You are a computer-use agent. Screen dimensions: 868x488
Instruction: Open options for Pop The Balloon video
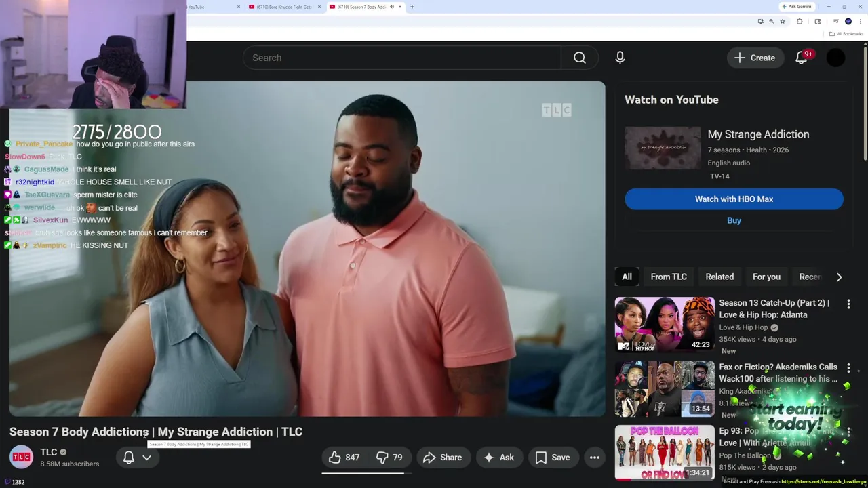pyautogui.click(x=848, y=432)
